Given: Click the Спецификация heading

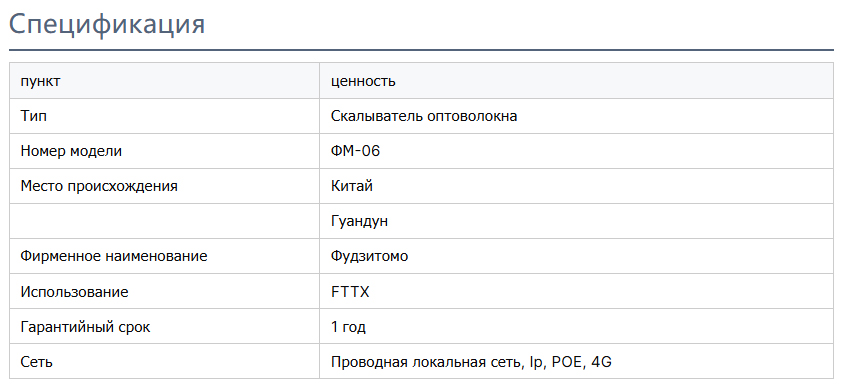Looking at the screenshot, I should pyautogui.click(x=108, y=24).
